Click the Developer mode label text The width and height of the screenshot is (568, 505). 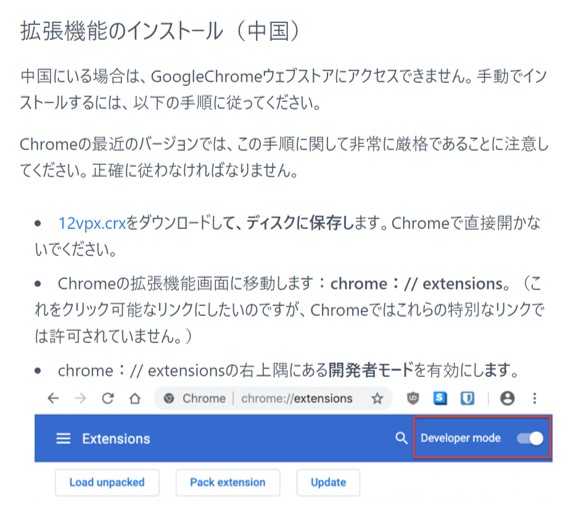click(460, 438)
